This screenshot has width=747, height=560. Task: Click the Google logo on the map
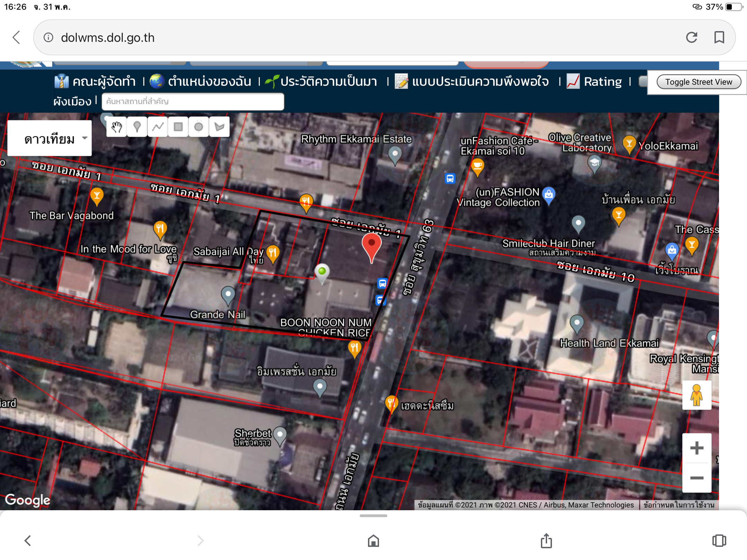click(28, 500)
